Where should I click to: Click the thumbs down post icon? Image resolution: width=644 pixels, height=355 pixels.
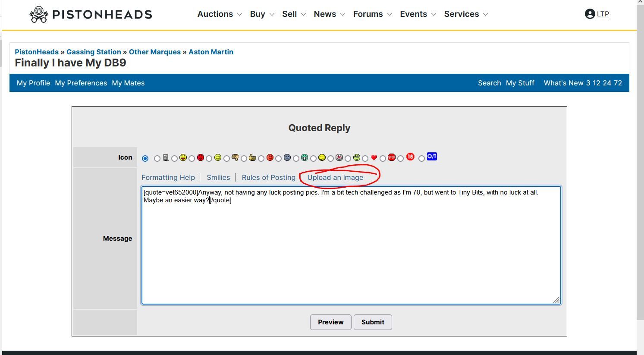pos(235,157)
